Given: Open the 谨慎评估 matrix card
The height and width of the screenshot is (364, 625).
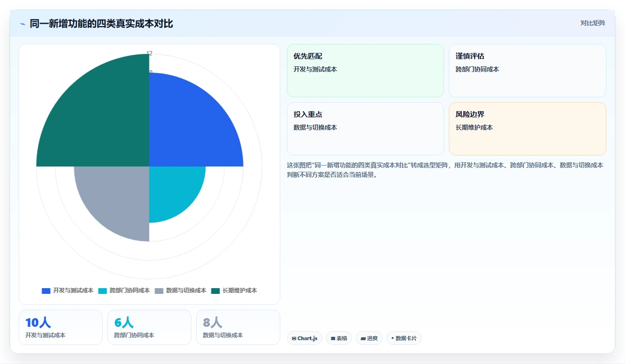Looking at the screenshot, I should [528, 71].
